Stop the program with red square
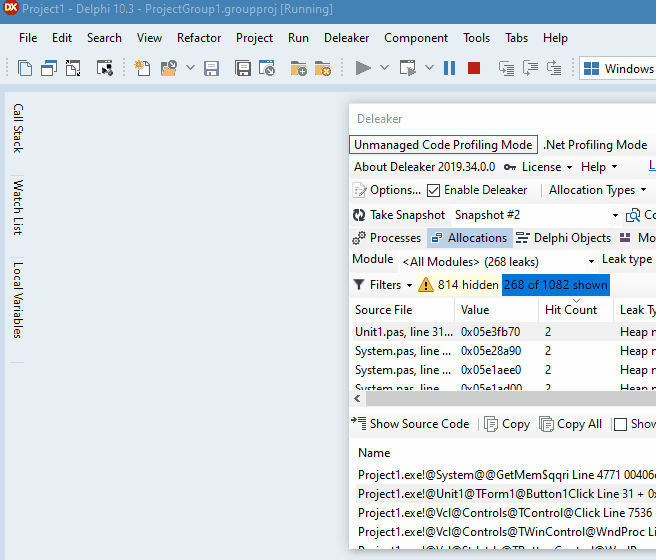Screen dimensions: 656x560 pos(474,68)
